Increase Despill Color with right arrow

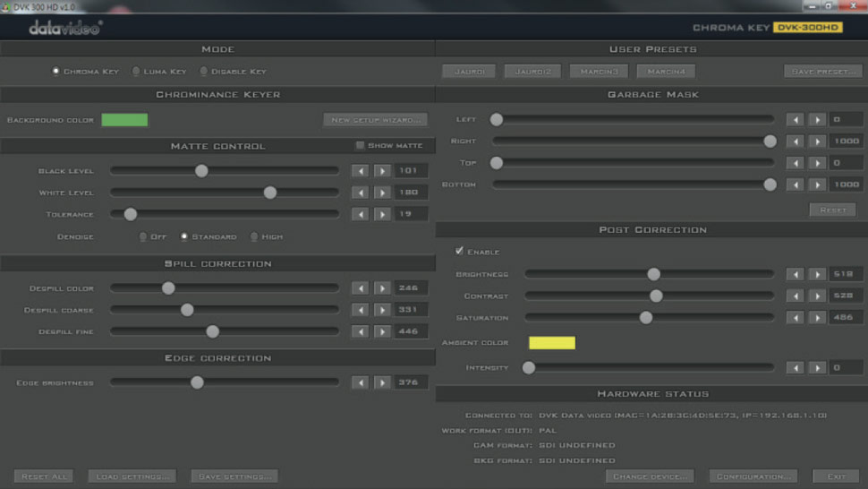click(x=382, y=288)
